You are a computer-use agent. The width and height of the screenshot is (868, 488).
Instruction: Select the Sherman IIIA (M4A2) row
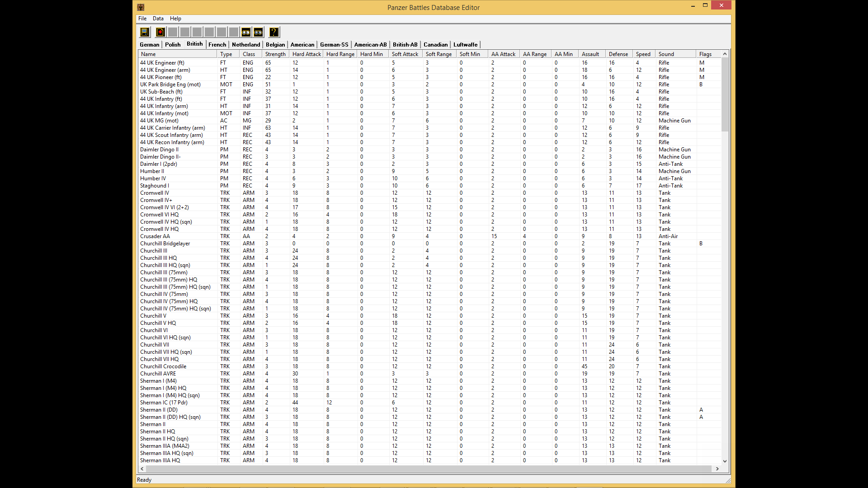click(429, 446)
